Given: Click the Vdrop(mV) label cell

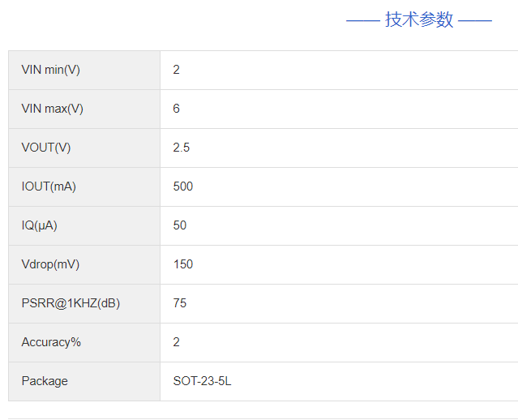Looking at the screenshot, I should [50, 264].
